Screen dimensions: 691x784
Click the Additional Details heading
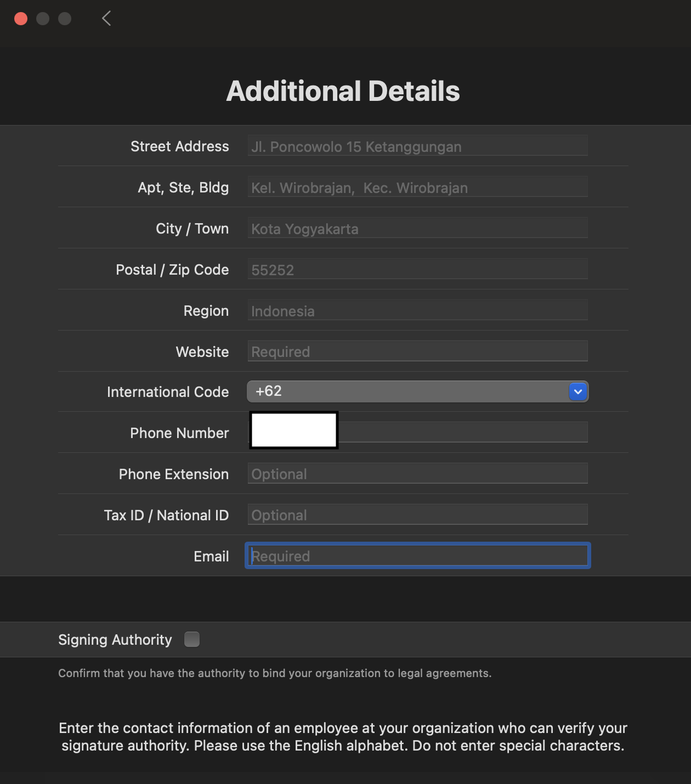(343, 91)
